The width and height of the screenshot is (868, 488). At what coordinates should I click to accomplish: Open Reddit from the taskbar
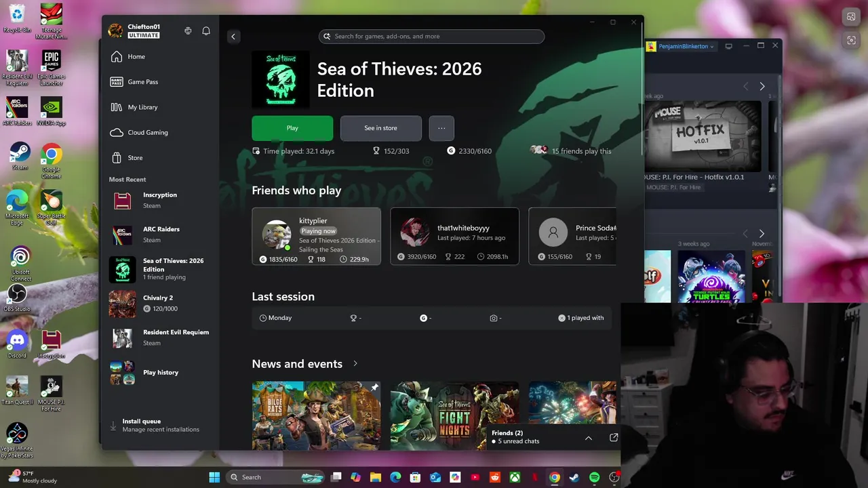(x=495, y=477)
